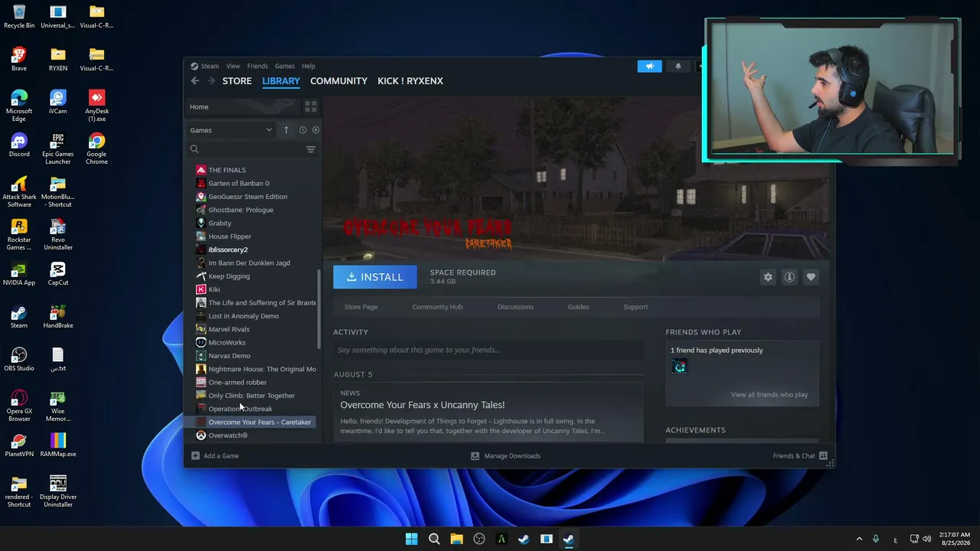Open the Friends menu
980x551 pixels.
[257, 66]
